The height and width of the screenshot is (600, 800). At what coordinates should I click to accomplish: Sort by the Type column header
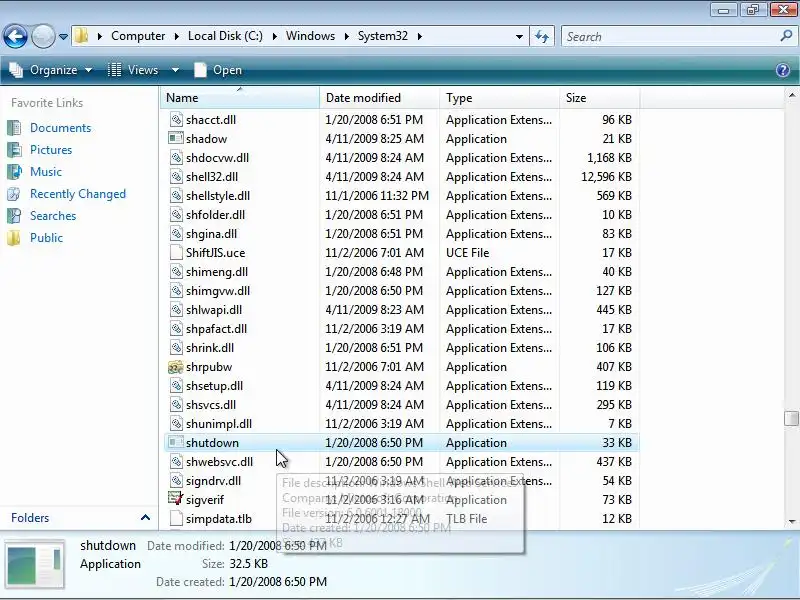coord(499,97)
